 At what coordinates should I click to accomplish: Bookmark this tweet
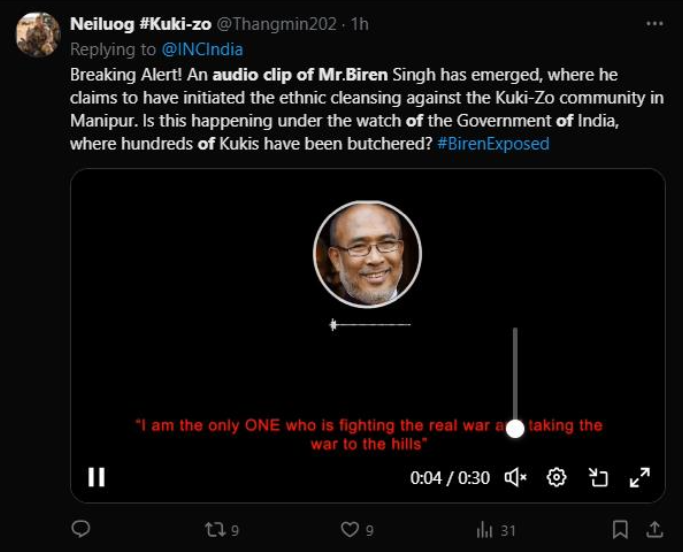coord(620,529)
